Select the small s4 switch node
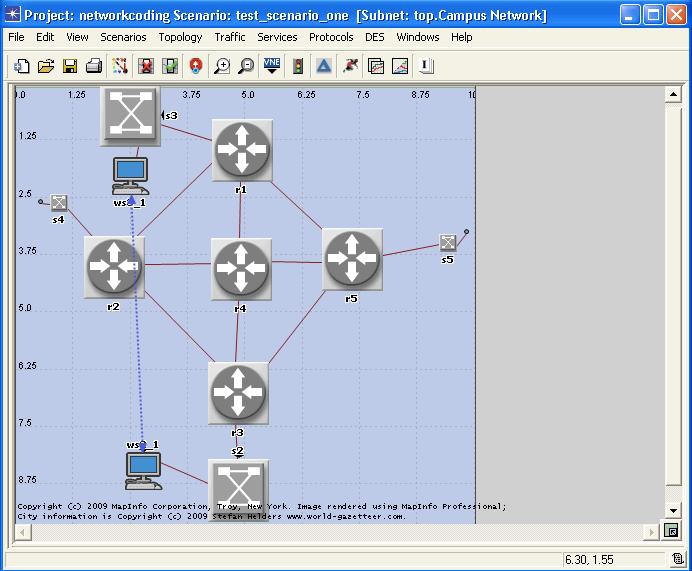This screenshot has width=692, height=571. [x=59, y=203]
